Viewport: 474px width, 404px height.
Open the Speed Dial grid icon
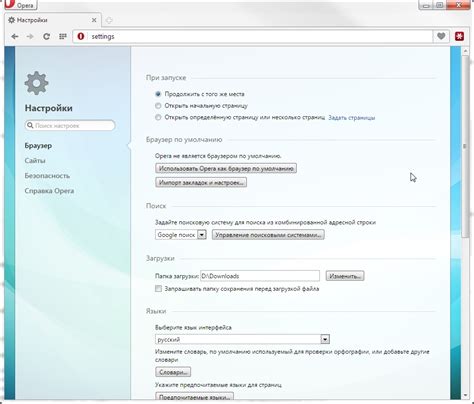click(62, 36)
